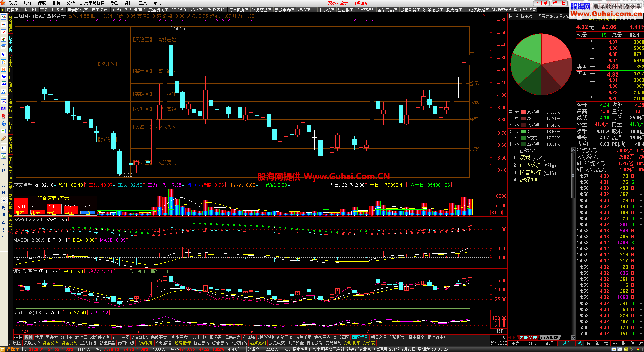The image size is (644, 352).
Task: Click the yellow A icon left of 切换
Action: (3, 10)
